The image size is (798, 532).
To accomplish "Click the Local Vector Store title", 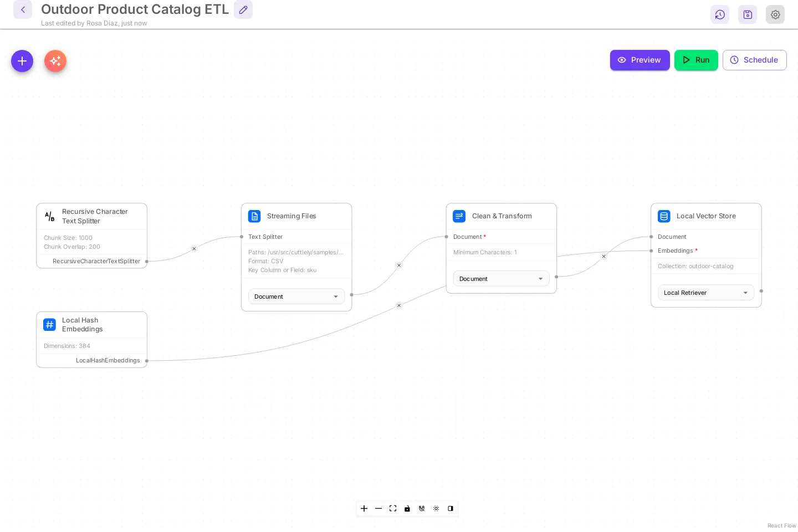I will 706,216.
